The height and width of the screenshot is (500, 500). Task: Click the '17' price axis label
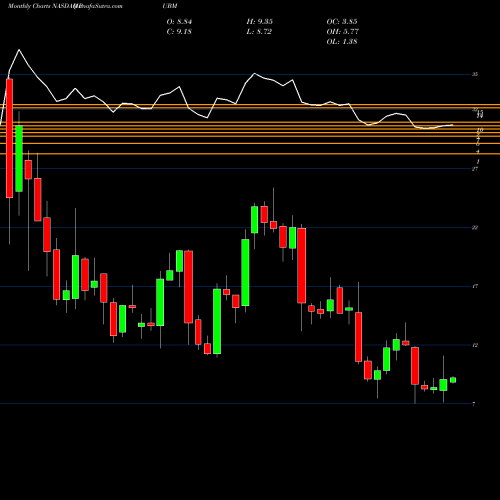[475, 286]
